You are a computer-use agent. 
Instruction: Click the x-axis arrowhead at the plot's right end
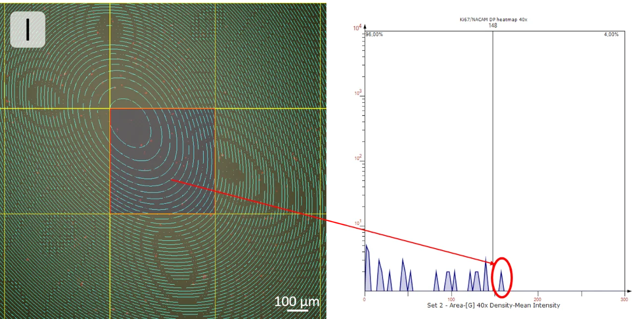tap(628, 292)
